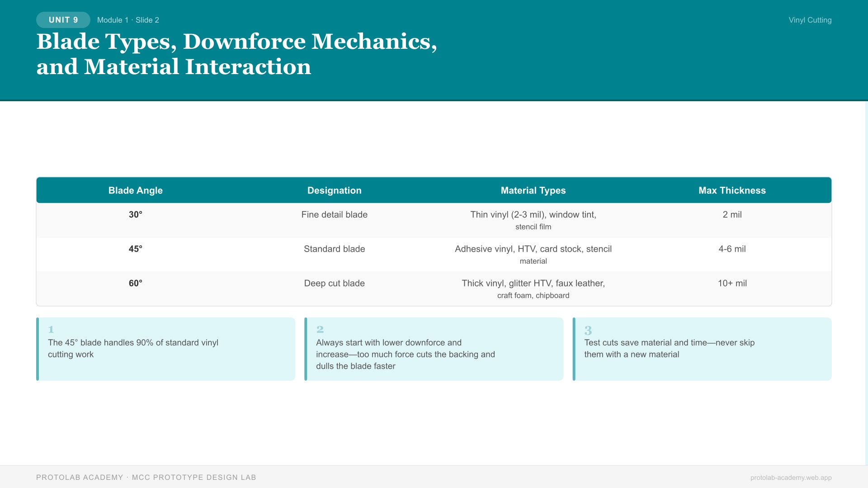Select the Designation column header

334,190
